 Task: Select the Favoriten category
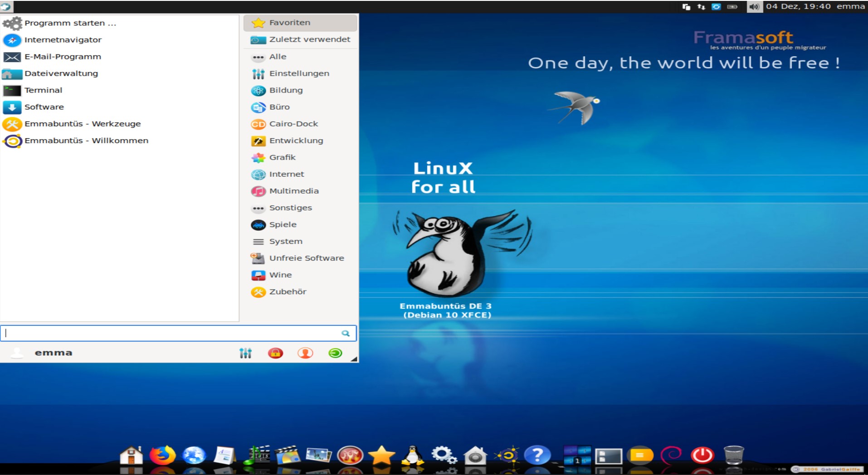(x=300, y=23)
